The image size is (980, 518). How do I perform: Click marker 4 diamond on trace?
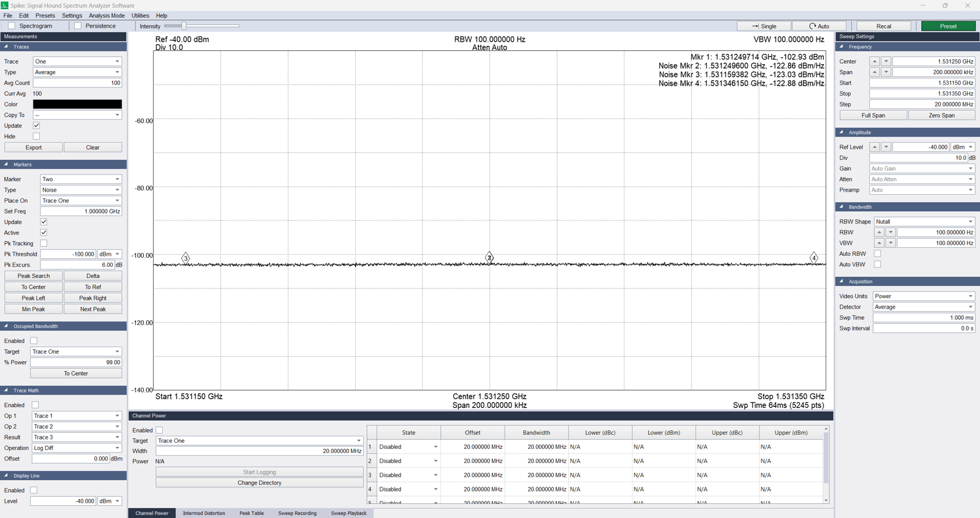(x=814, y=257)
